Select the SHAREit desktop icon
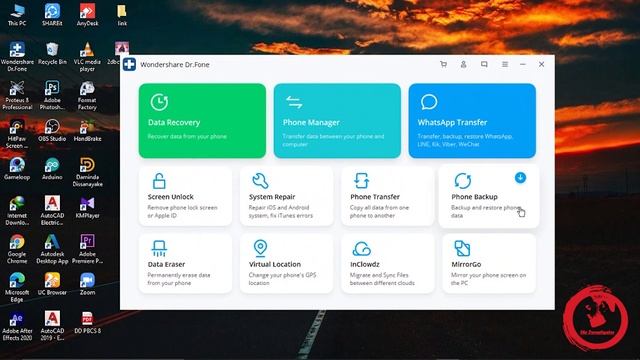This screenshot has width=640, height=360. (x=52, y=15)
